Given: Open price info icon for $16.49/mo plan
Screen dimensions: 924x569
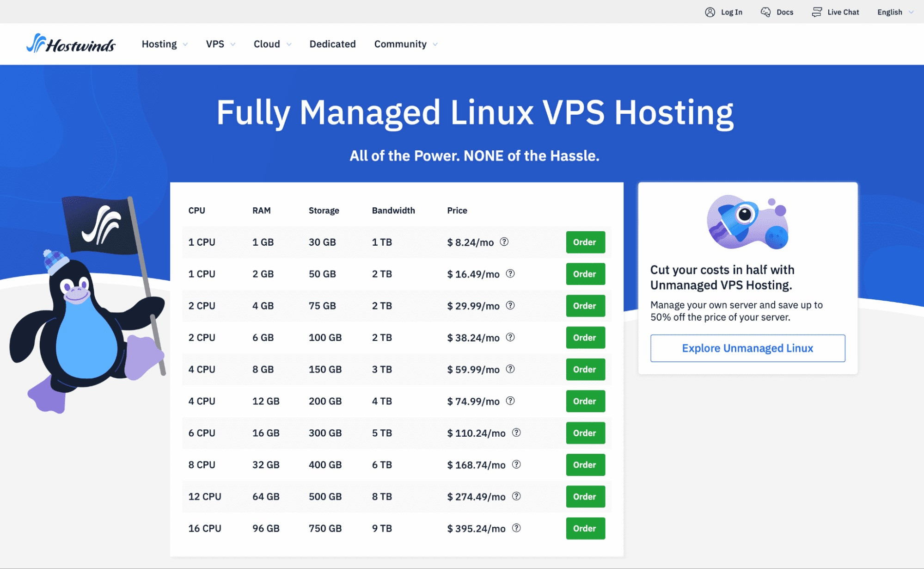Looking at the screenshot, I should tap(510, 273).
